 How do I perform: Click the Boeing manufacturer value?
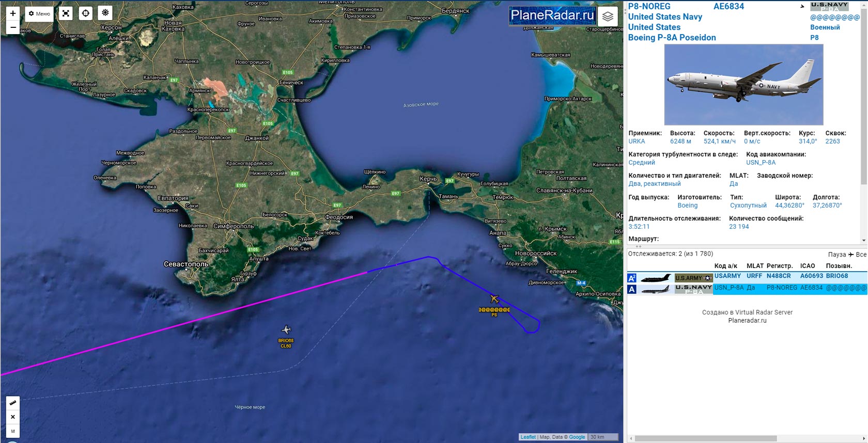[x=687, y=205]
